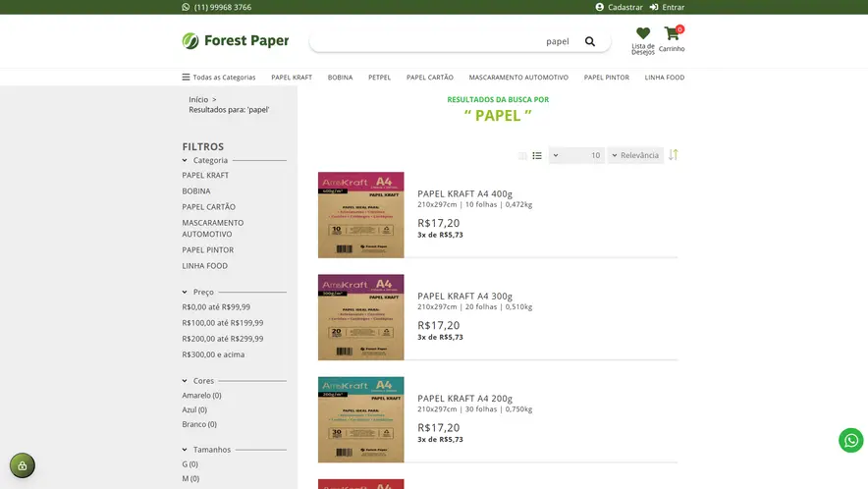Open the PAPEL CARTÃO menu item
The image size is (868, 489).
429,78
